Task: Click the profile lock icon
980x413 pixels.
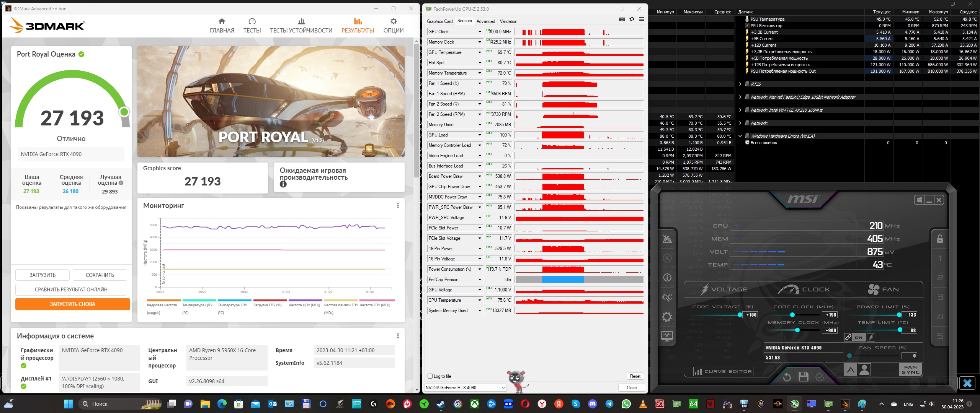Action: (940, 239)
